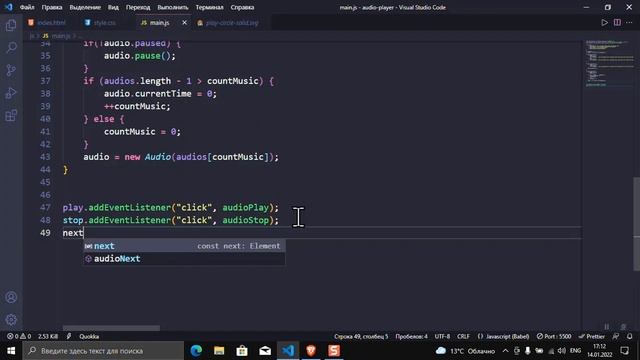
Task: Click the Quokka status bar item
Action: pos(89,336)
